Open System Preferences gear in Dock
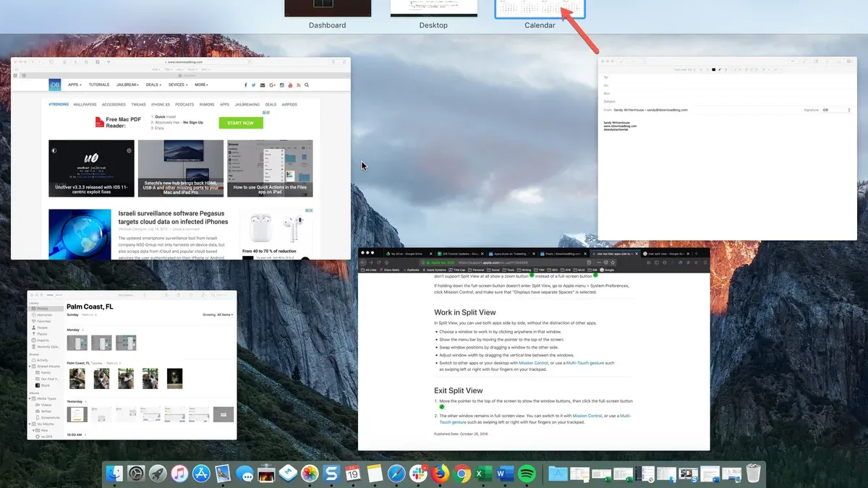868x488 pixels. tap(137, 474)
